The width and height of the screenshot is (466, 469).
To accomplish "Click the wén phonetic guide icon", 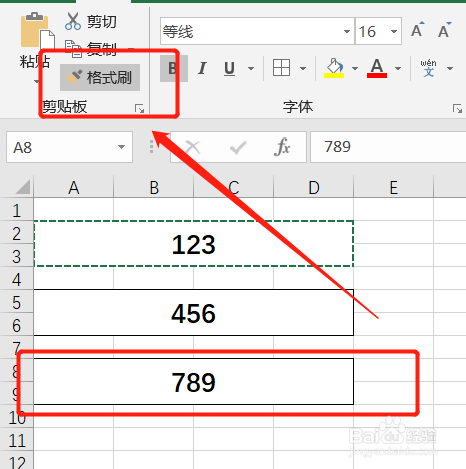I will (x=428, y=68).
